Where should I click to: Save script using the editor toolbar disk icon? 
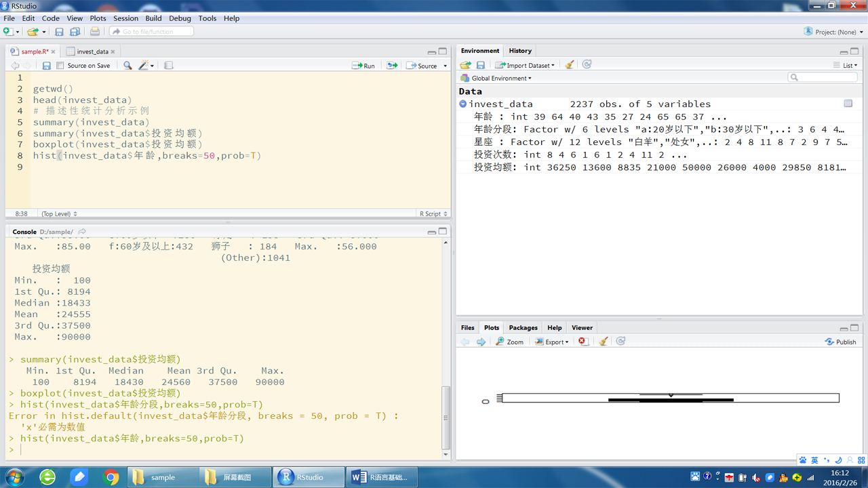pyautogui.click(x=46, y=66)
